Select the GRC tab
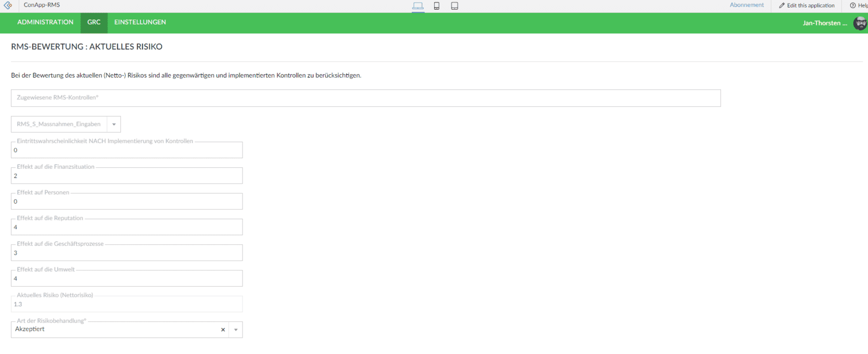The width and height of the screenshot is (868, 354). tap(94, 22)
